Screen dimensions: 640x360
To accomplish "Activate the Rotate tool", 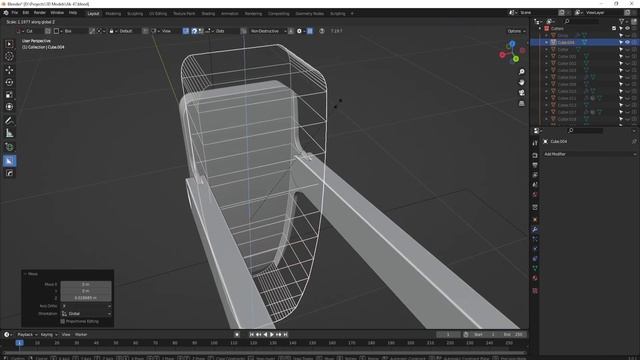I will pyautogui.click(x=9, y=82).
